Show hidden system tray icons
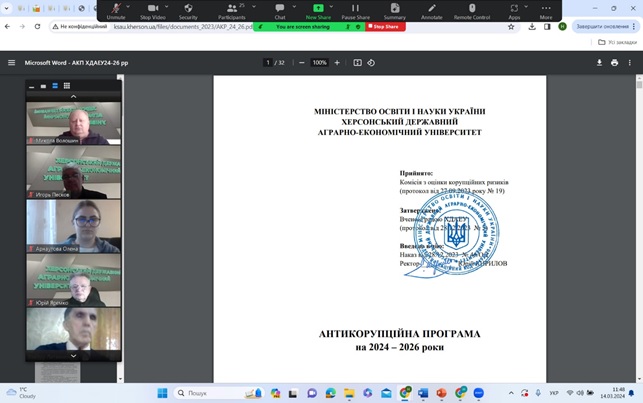 pyautogui.click(x=511, y=393)
